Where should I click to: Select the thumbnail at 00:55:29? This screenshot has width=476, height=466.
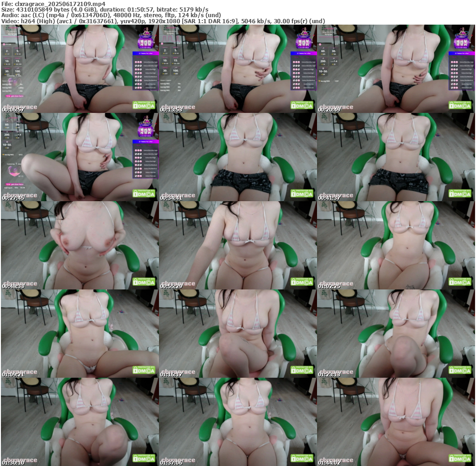click(238, 245)
